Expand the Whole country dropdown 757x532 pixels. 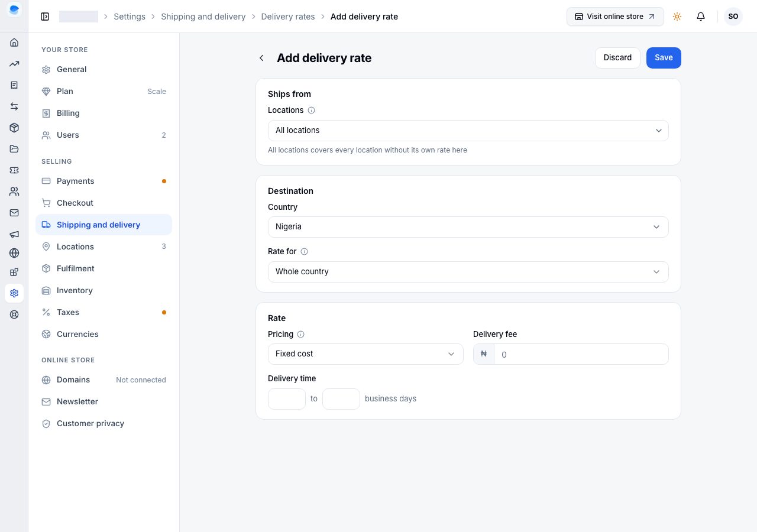coord(468,272)
